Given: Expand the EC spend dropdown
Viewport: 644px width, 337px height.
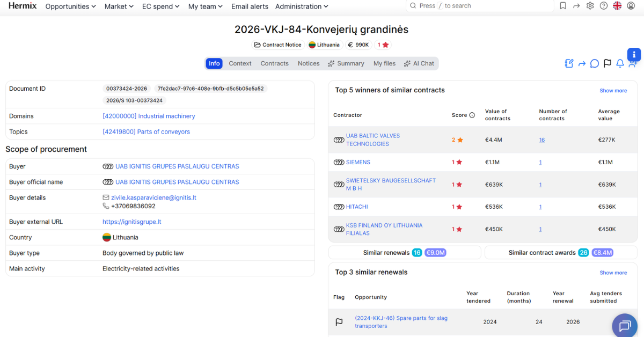Looking at the screenshot, I should pos(161,6).
